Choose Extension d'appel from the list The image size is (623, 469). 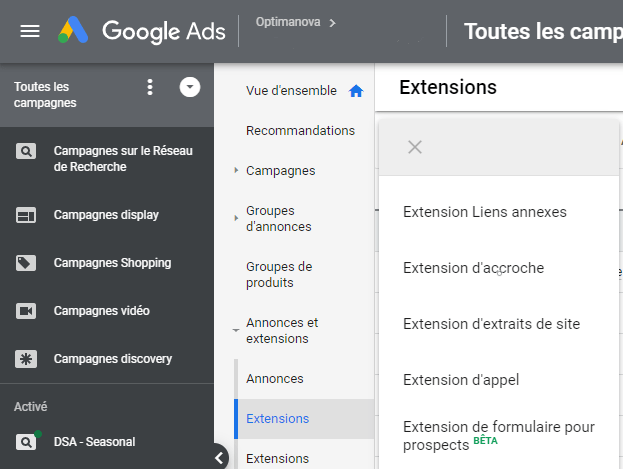(x=461, y=380)
